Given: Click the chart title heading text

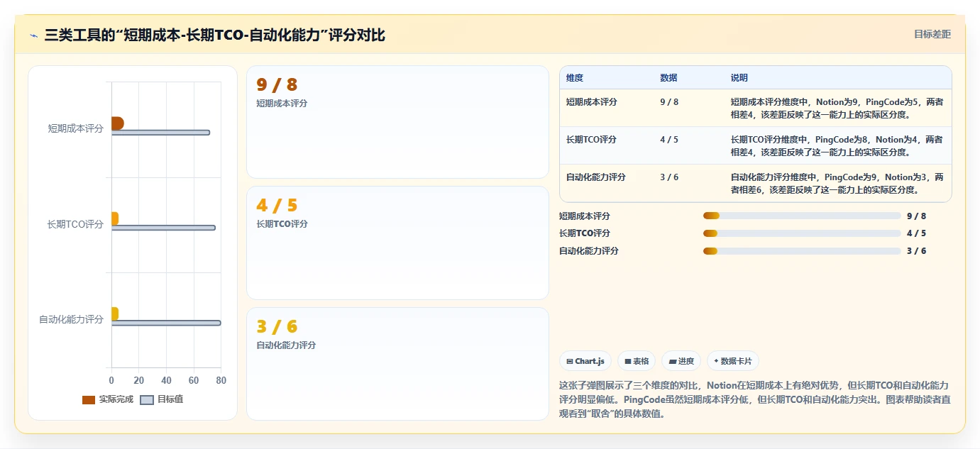Looking at the screenshot, I should (214, 35).
